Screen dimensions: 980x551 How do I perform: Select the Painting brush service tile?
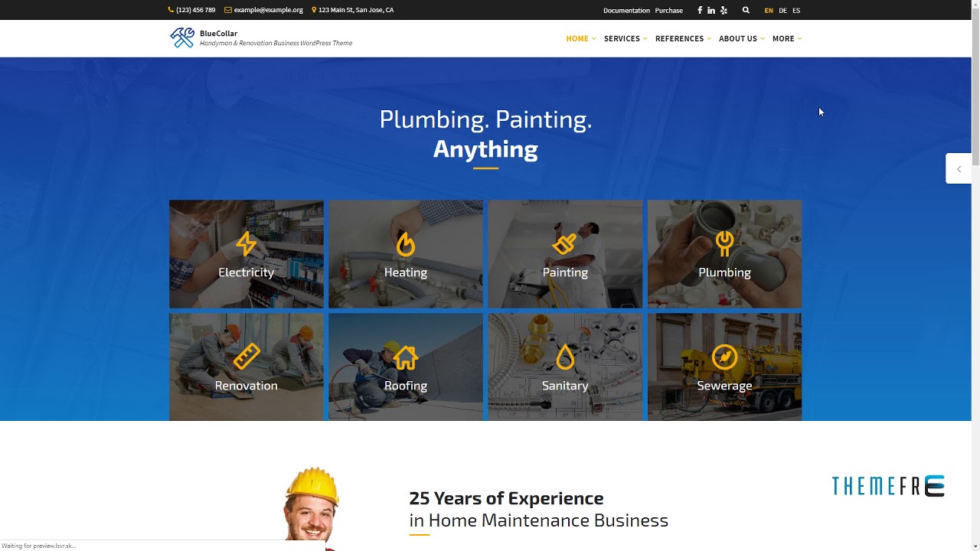click(x=565, y=254)
